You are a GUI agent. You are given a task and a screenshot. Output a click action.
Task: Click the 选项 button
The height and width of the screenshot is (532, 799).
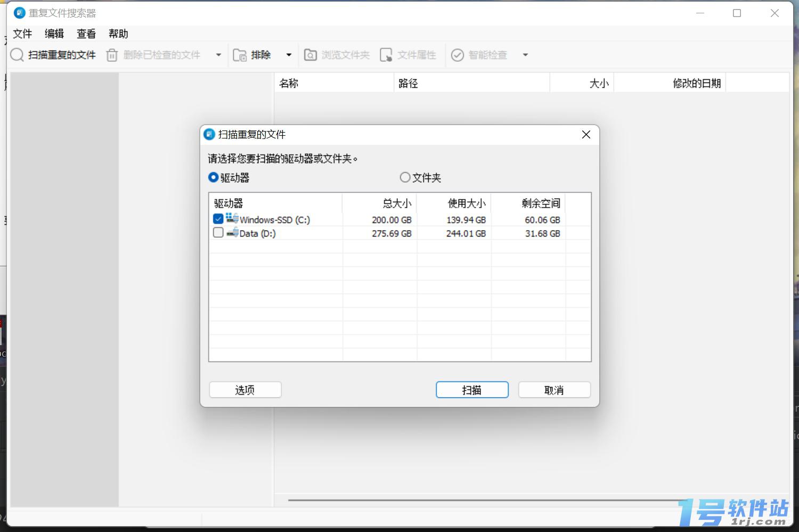[245, 390]
